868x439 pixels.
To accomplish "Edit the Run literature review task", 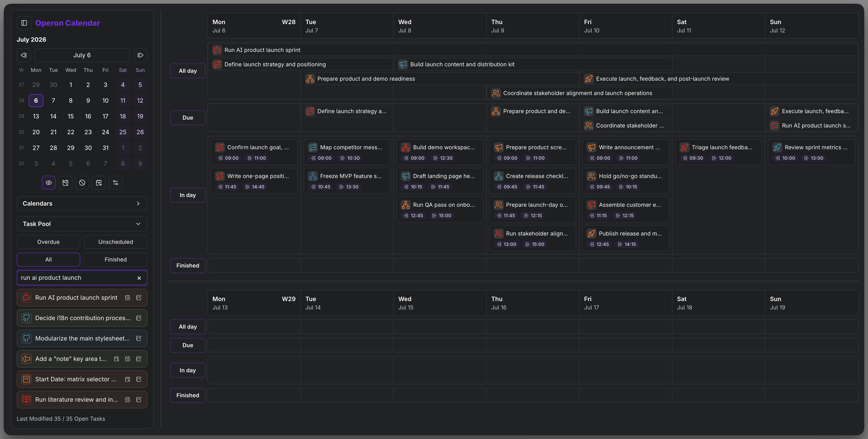I will click(138, 400).
